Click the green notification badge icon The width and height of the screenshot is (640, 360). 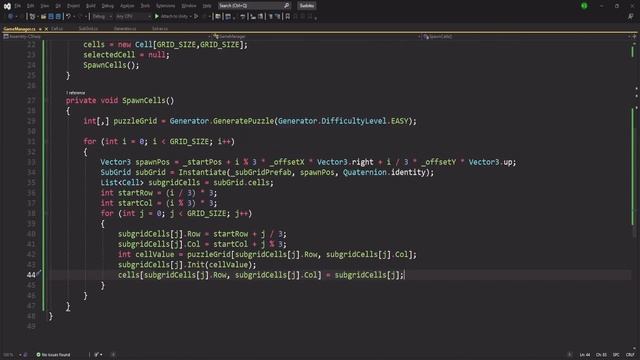coord(584,6)
